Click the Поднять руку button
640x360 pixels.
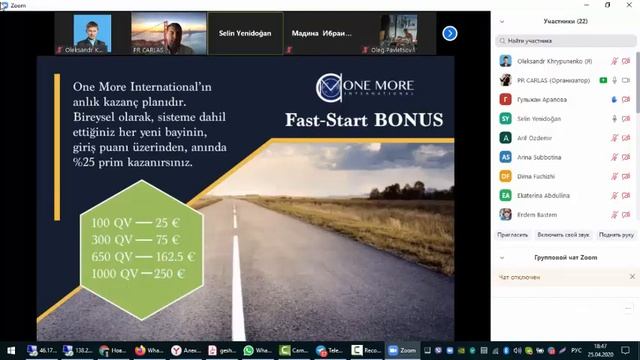(x=616, y=235)
